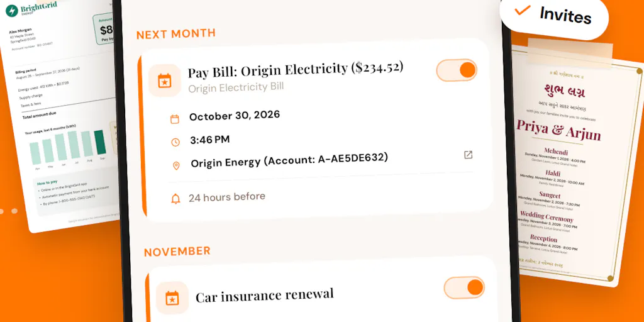Click the calendar icon next to October 30, 2026
Image resolution: width=644 pixels, height=322 pixels.
175,119
